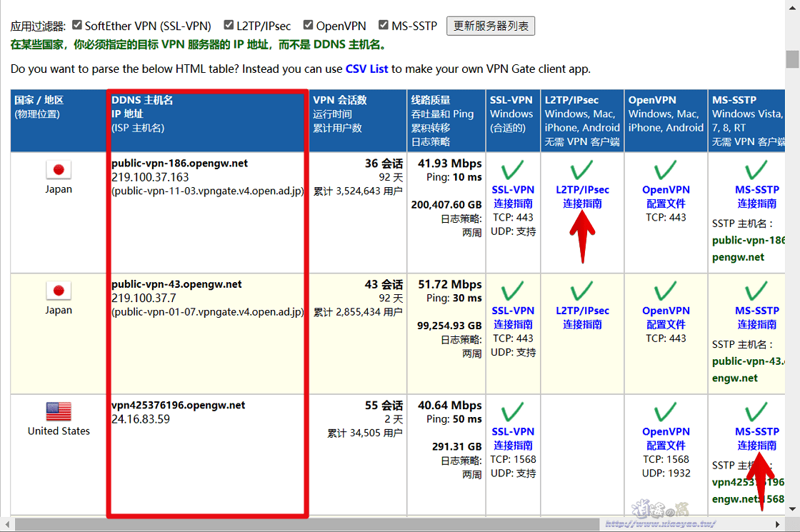Viewport: 800px width, 532px height.
Task: Click the 51.72 Mbps line quality value
Action: click(449, 284)
